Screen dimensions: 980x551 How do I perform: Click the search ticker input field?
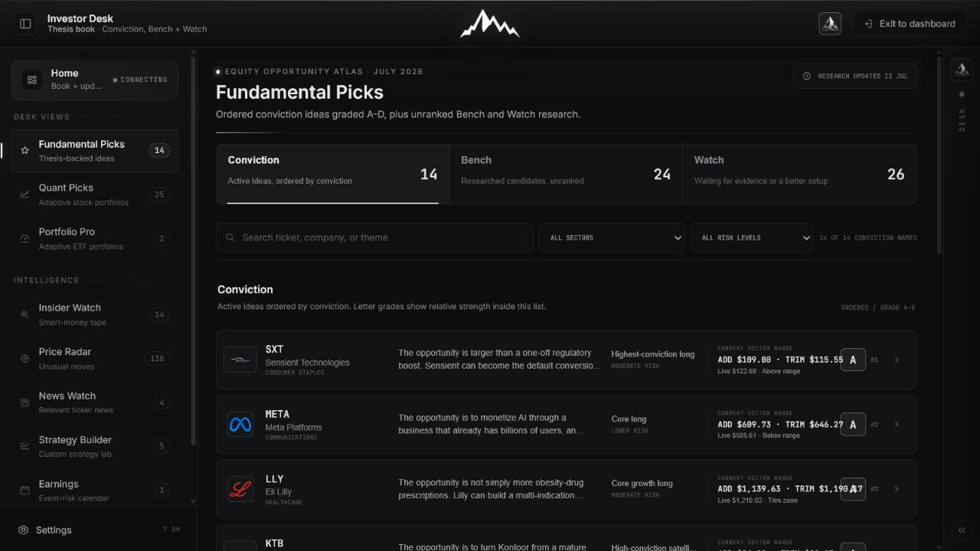[374, 237]
